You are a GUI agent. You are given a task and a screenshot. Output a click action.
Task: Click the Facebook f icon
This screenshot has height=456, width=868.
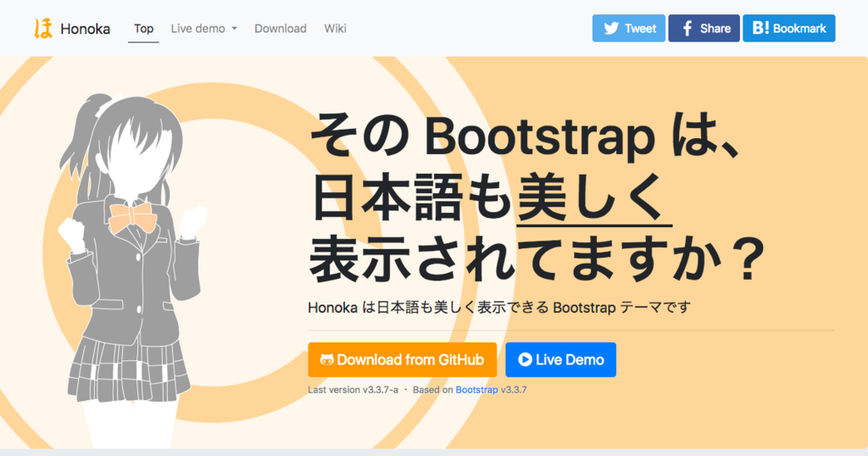click(x=687, y=28)
